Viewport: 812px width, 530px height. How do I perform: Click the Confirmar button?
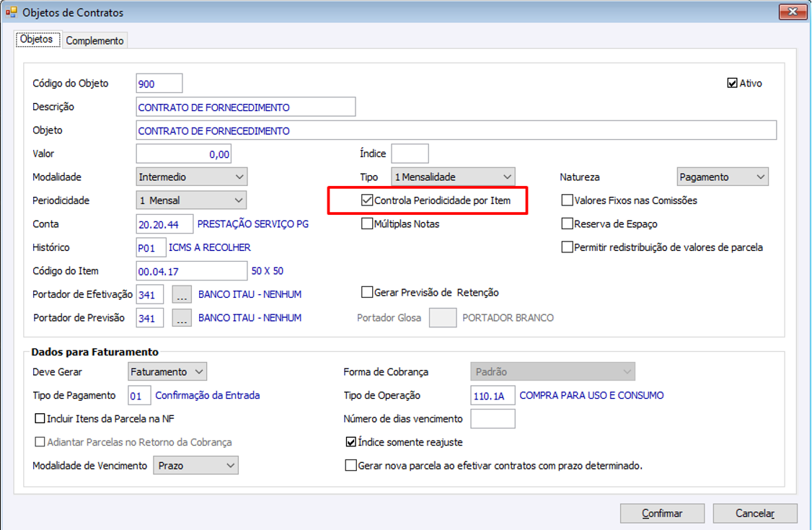click(x=662, y=513)
